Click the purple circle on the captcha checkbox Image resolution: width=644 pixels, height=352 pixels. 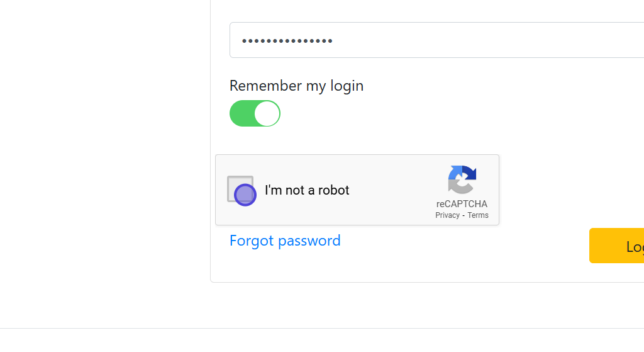[x=245, y=194]
